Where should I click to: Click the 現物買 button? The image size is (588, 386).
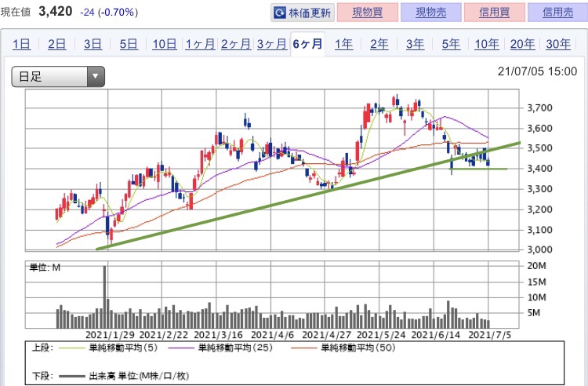pos(367,13)
